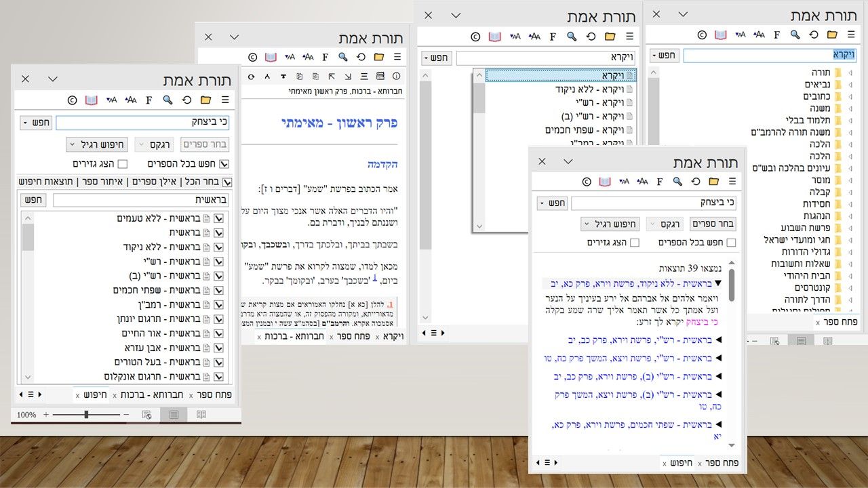The image size is (868, 488).
Task: Click the copyright icon in the book-checklist window
Action: click(72, 100)
